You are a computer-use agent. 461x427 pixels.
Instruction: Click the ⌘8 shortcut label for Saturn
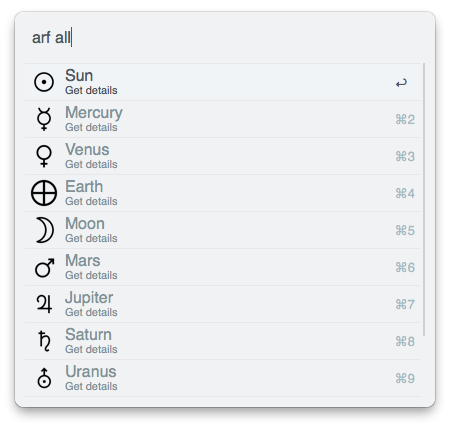[405, 341]
